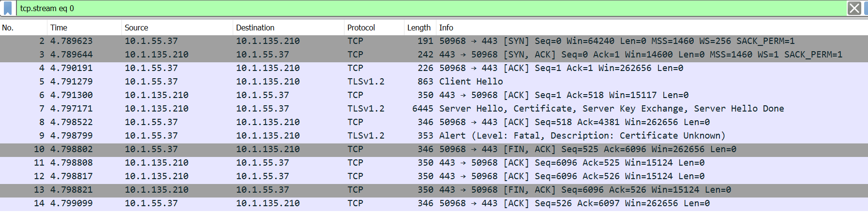Select the Server Hello, Certificate packet row
This screenshot has height=212, width=868.
point(611,109)
